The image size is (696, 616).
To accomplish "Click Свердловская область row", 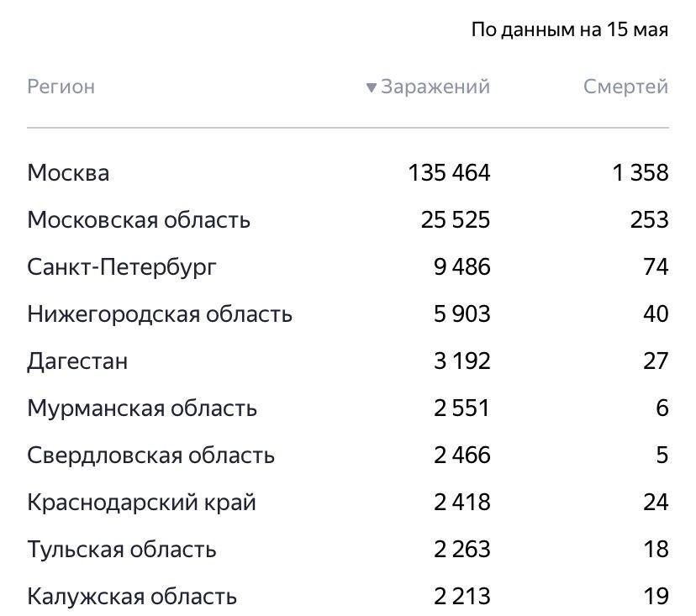I will click(x=150, y=455).
